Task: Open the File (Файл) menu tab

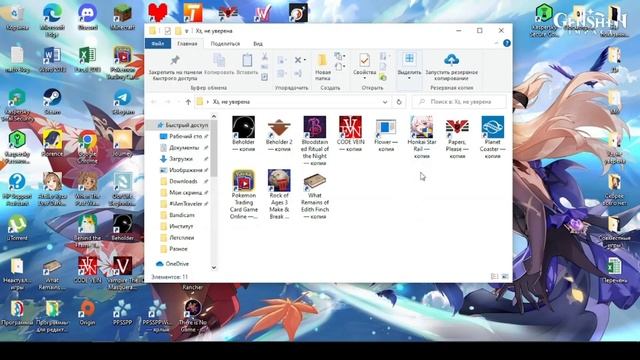Action: coord(158,44)
